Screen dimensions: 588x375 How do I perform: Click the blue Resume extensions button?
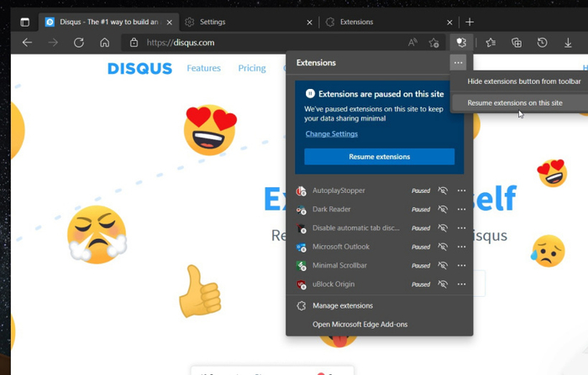coord(380,157)
